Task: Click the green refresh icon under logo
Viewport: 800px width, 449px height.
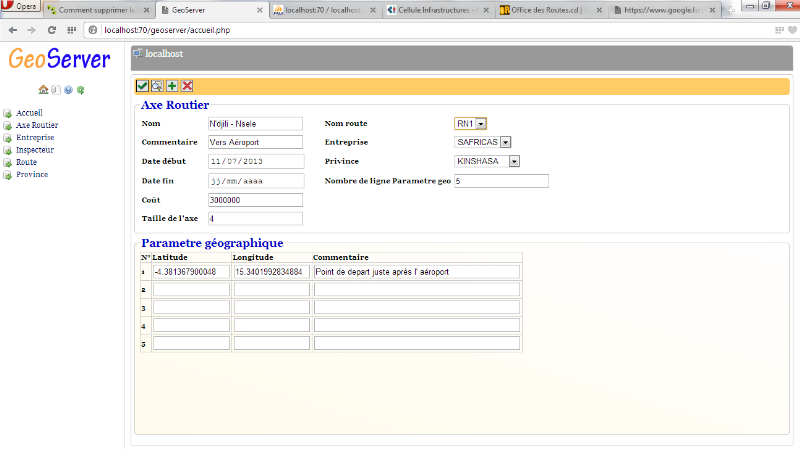Action: tap(81, 90)
